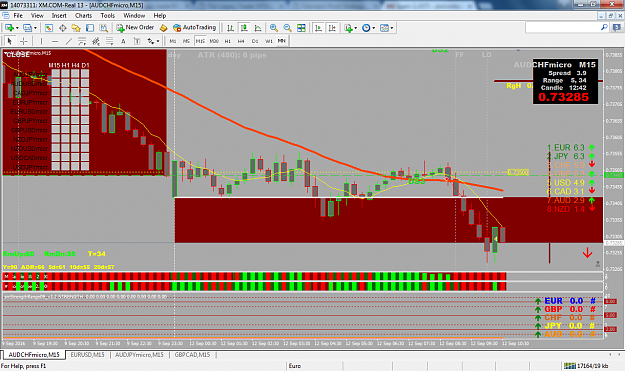This screenshot has height=371, width=625.
Task: Click the Indicators list icon
Action: coord(348,28)
